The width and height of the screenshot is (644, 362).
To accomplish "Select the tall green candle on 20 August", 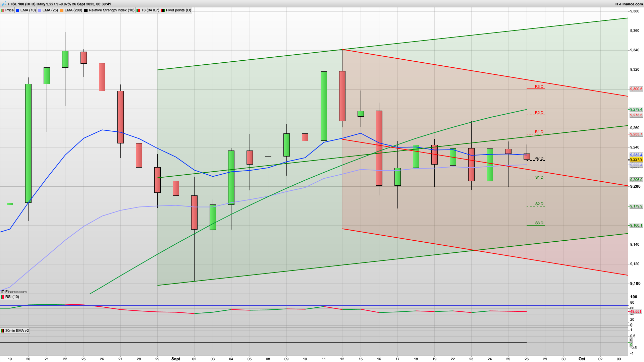I will coord(28,143).
